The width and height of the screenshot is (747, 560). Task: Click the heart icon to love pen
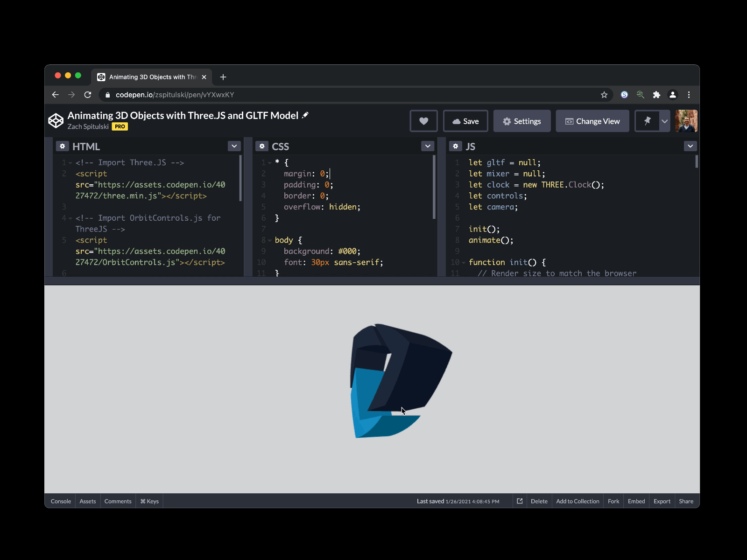click(423, 121)
